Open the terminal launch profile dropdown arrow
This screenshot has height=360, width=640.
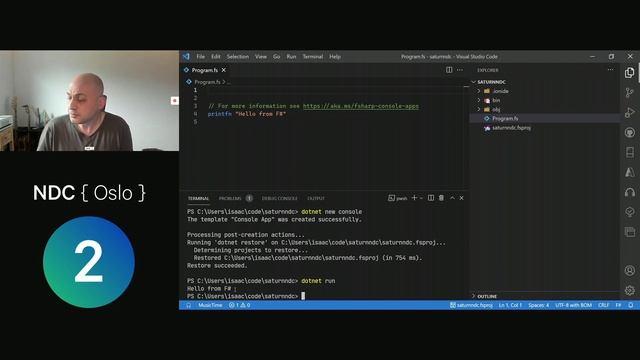click(x=421, y=198)
